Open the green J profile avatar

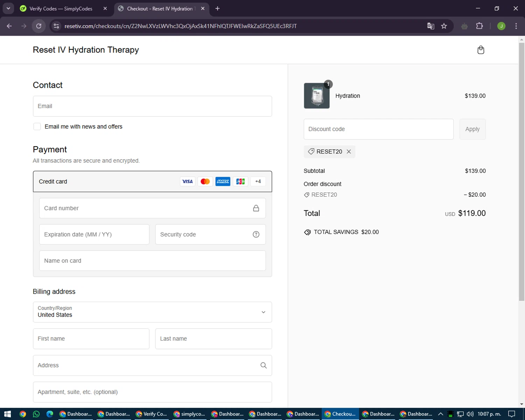[x=501, y=26]
